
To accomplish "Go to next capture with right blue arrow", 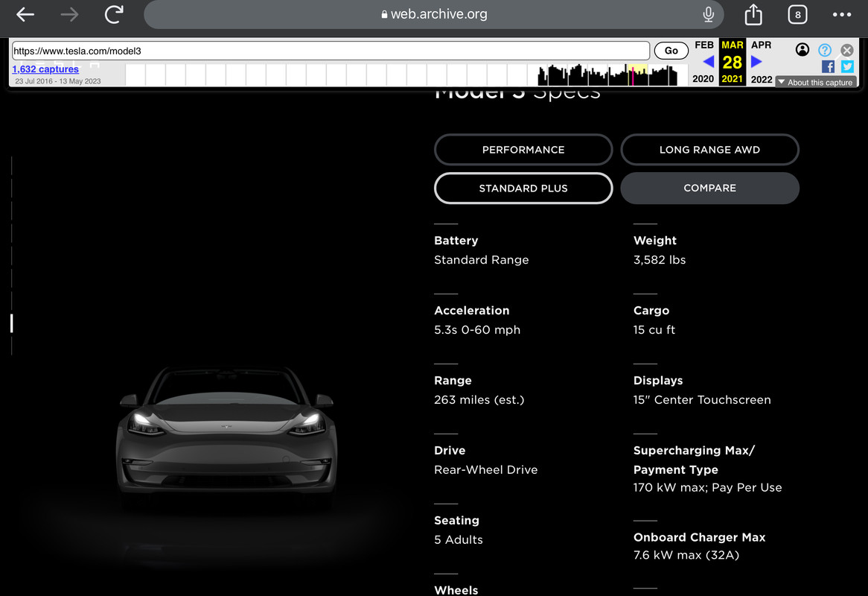I will click(x=756, y=62).
